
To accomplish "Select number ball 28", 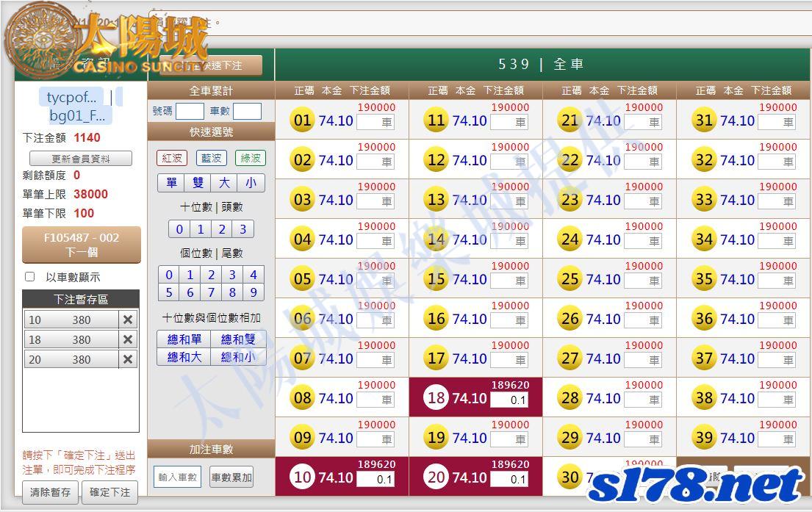I will [570, 397].
